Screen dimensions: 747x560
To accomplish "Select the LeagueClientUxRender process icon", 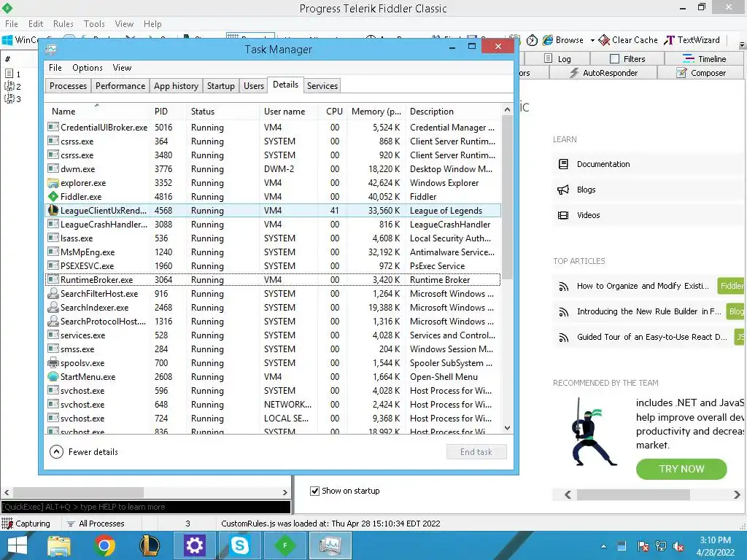I will (x=53, y=211).
